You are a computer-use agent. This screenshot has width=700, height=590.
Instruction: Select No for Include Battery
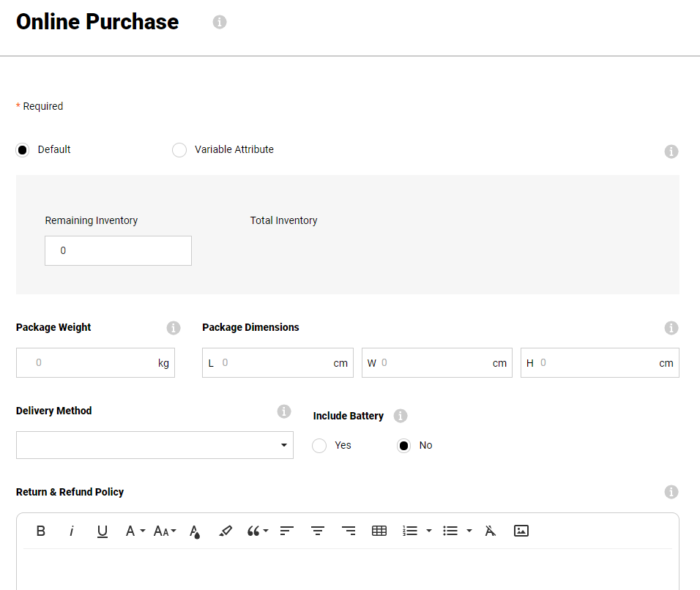403,446
